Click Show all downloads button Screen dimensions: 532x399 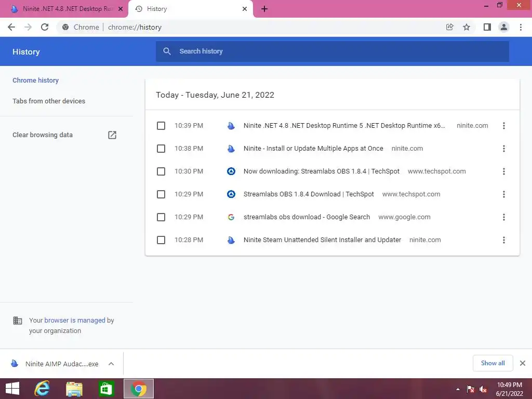pyautogui.click(x=493, y=363)
